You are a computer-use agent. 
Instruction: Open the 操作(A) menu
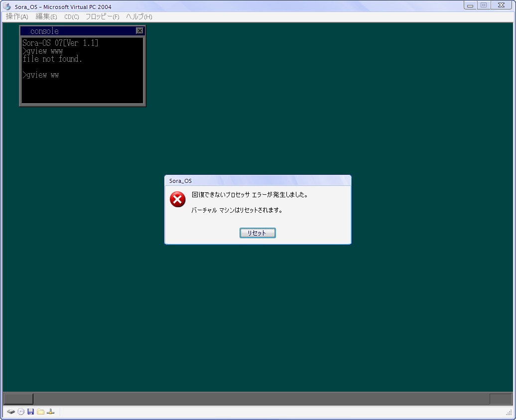[17, 16]
